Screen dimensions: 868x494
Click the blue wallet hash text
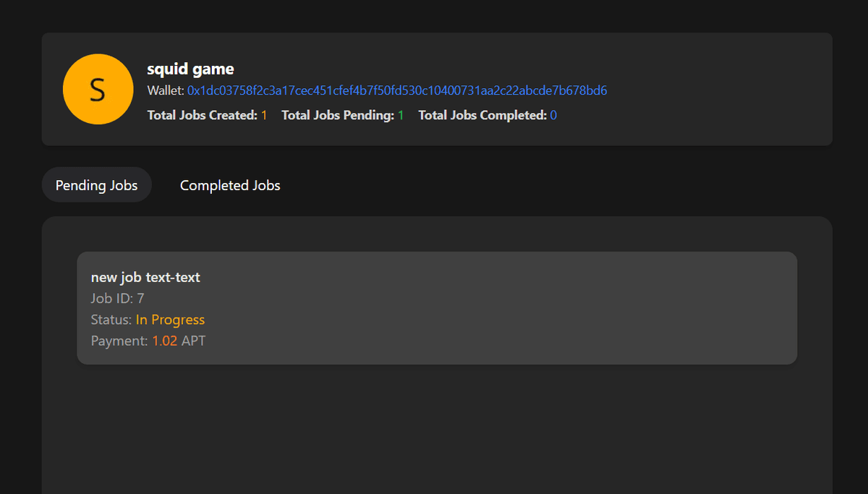coord(396,90)
